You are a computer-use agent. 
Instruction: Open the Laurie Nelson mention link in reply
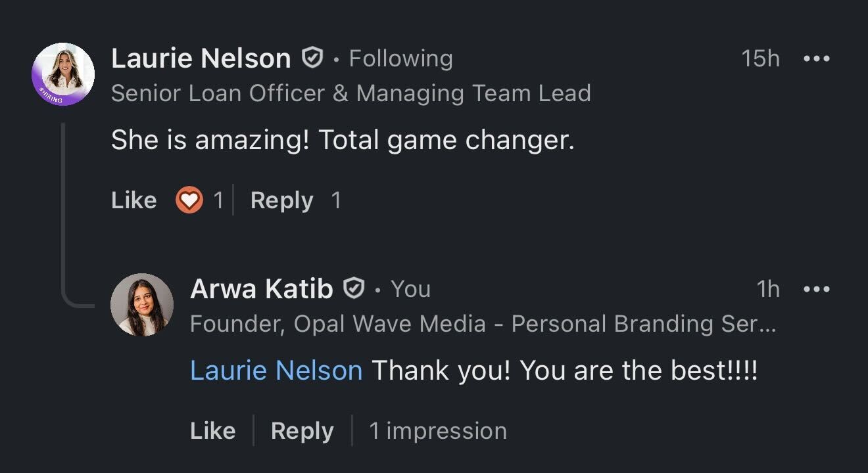click(x=276, y=371)
